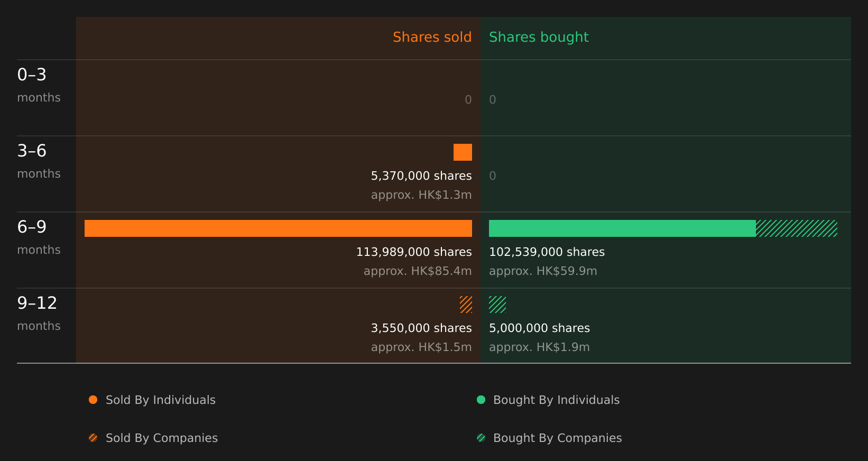This screenshot has height=461, width=868.
Task: Select the solid green bought bar for 6–9 months
Action: [x=622, y=228]
